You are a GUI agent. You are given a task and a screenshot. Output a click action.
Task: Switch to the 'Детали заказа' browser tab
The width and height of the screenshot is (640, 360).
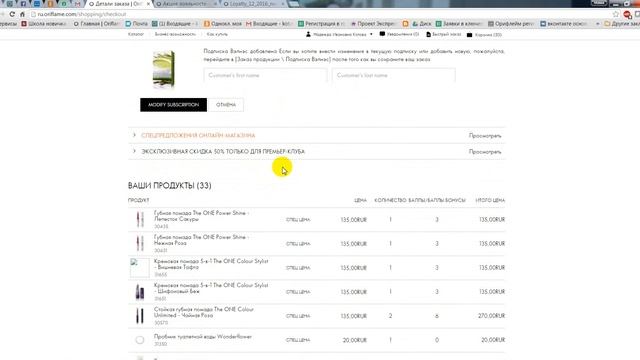point(118,4)
